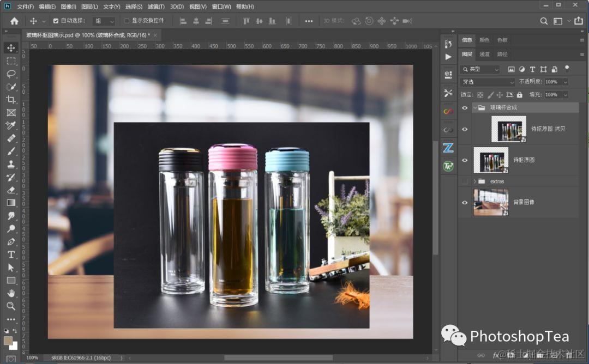Image resolution: width=589 pixels, height=364 pixels.
Task: Enable the Show Transform Controls checkbox
Action: click(127, 21)
